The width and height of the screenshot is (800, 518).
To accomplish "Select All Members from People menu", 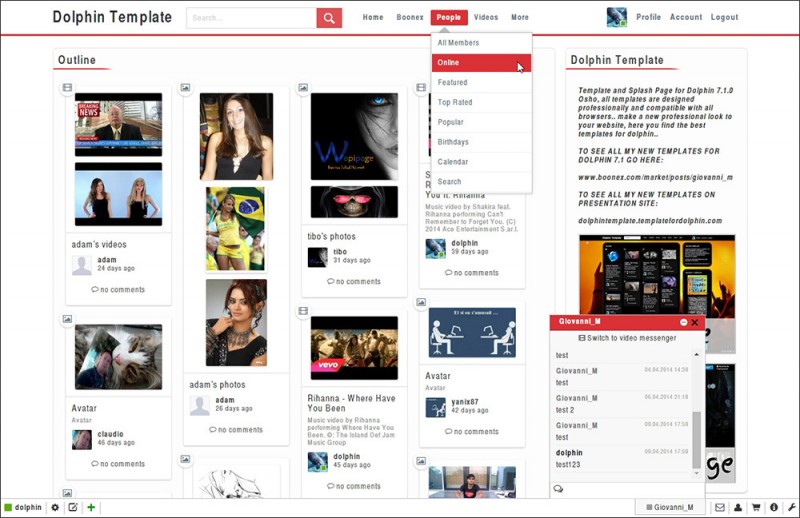I will point(481,43).
